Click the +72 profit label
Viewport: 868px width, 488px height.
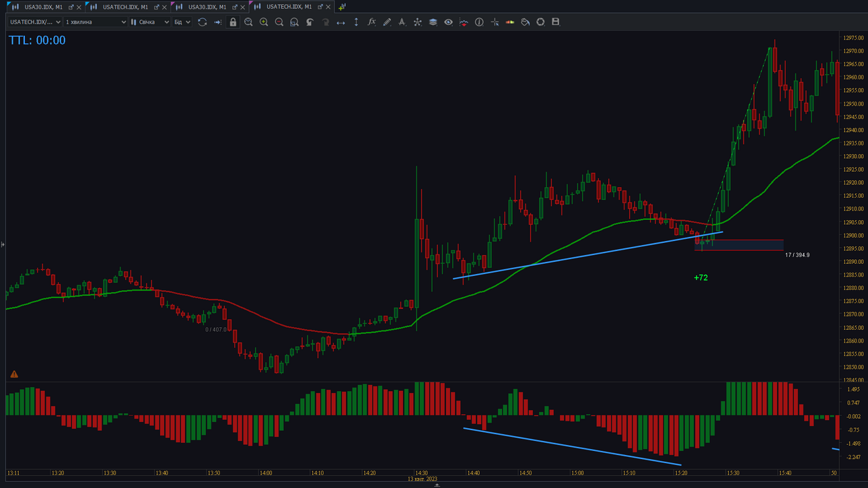tap(700, 277)
